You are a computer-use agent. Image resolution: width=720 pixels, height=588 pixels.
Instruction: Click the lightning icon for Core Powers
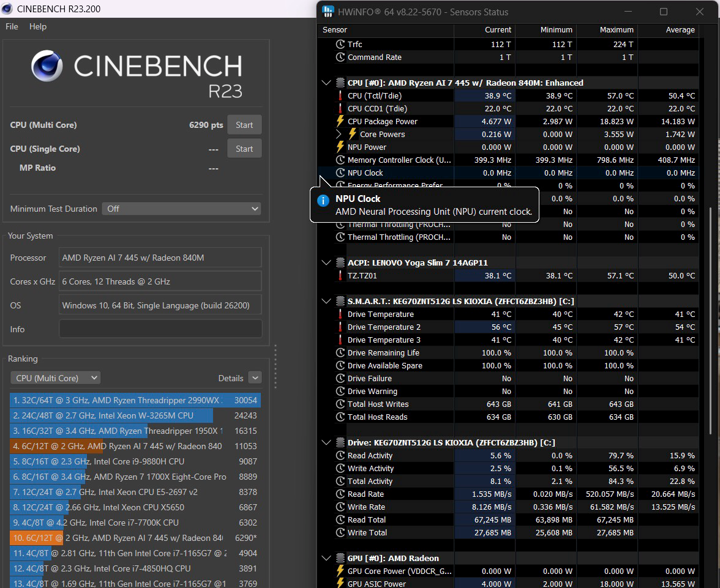352,134
